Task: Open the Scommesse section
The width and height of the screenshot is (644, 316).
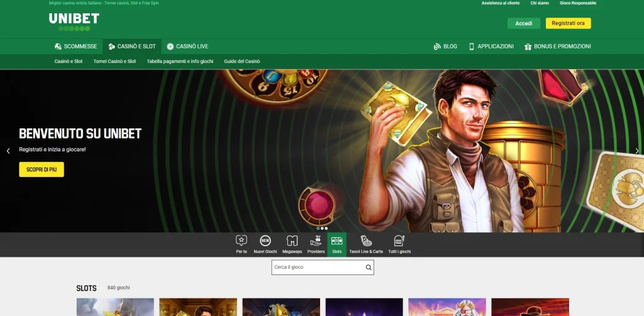Action: click(75, 47)
